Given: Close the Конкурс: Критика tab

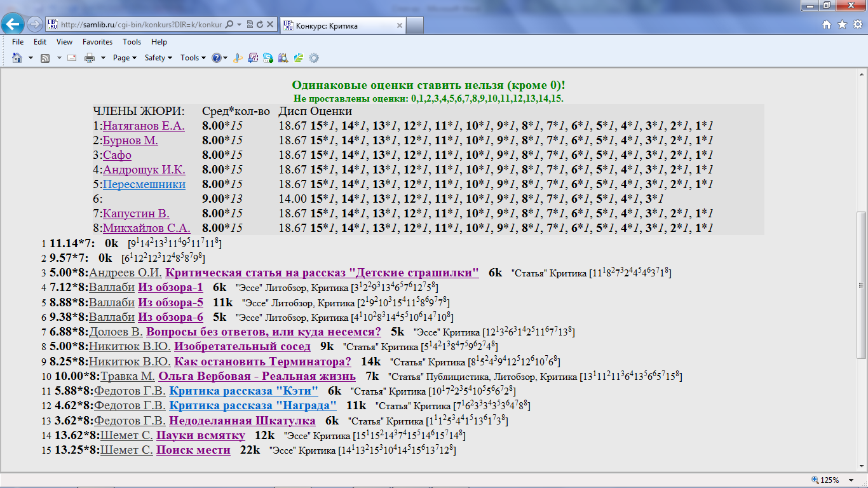Looking at the screenshot, I should (x=399, y=26).
